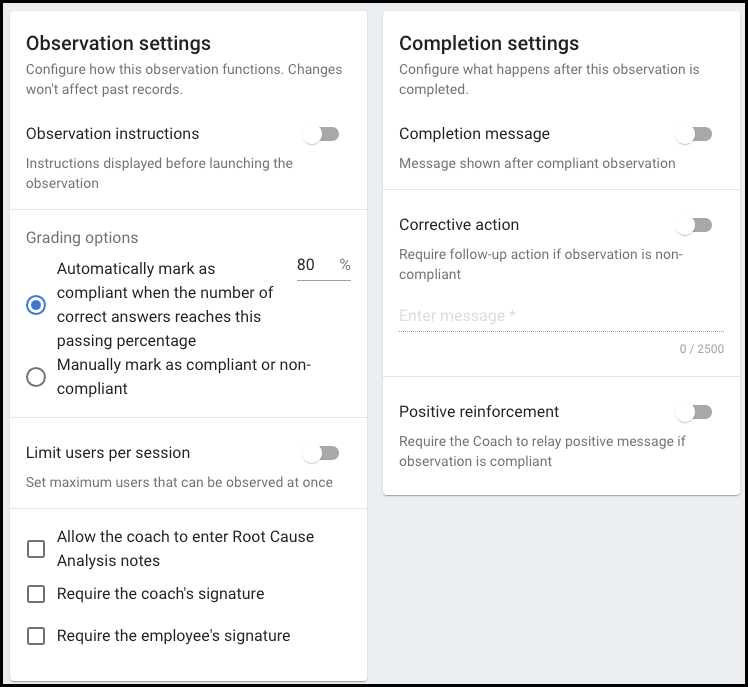The height and width of the screenshot is (687, 748).
Task: Choose manually mark as compliant radio option
Action: [36, 377]
